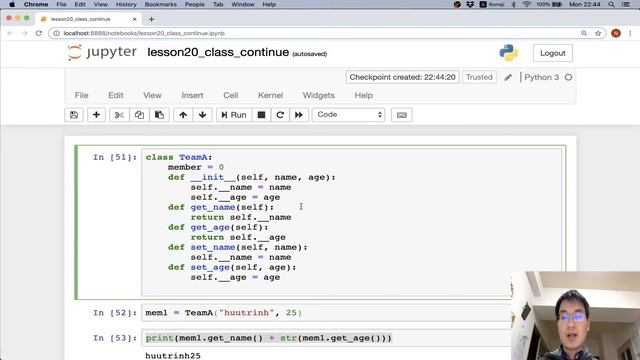Close the lesson20_class_continue tab
640x360 pixels.
[x=135, y=19]
